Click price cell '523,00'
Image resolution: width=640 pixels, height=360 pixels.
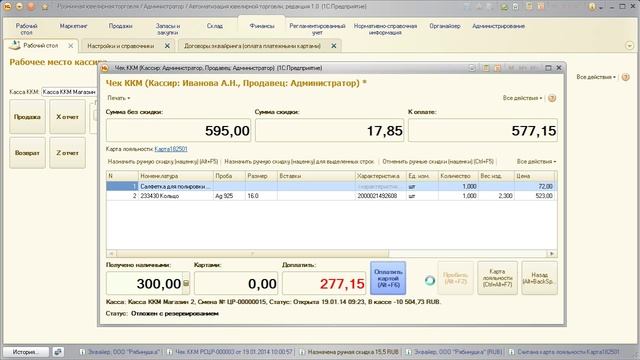[534, 196]
